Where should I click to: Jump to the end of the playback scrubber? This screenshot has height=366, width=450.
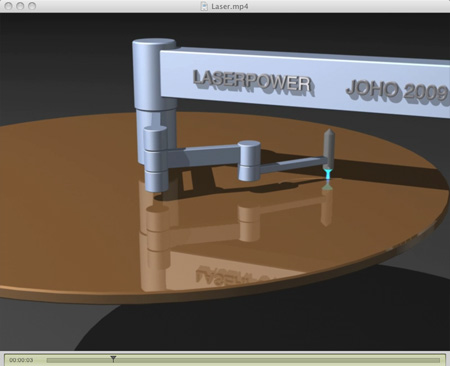point(439,360)
